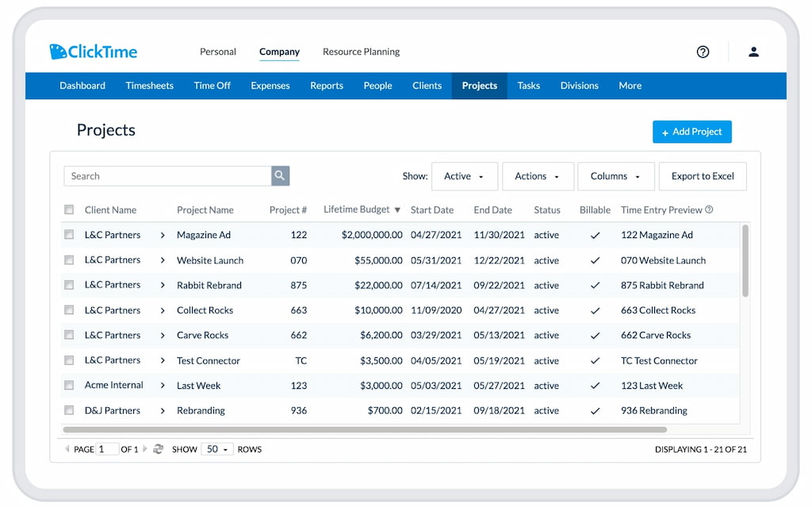Open the user account icon

(x=753, y=52)
